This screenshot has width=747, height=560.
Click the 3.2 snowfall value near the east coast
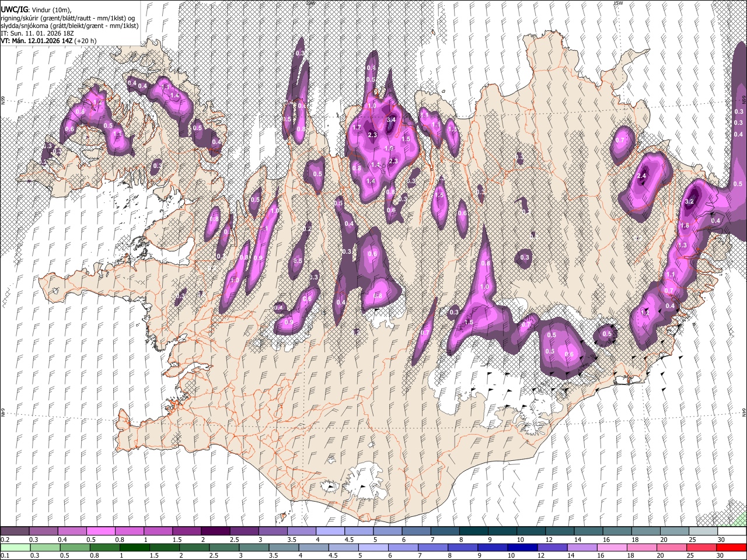689,202
